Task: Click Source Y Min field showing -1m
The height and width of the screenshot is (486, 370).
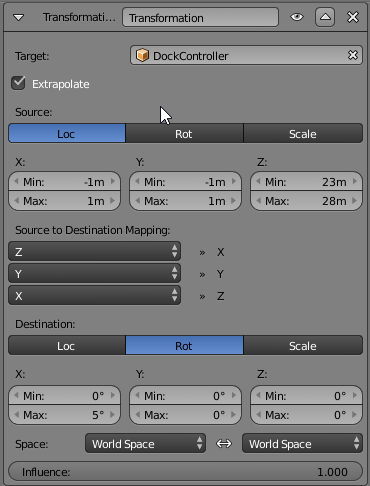Action: (x=185, y=182)
